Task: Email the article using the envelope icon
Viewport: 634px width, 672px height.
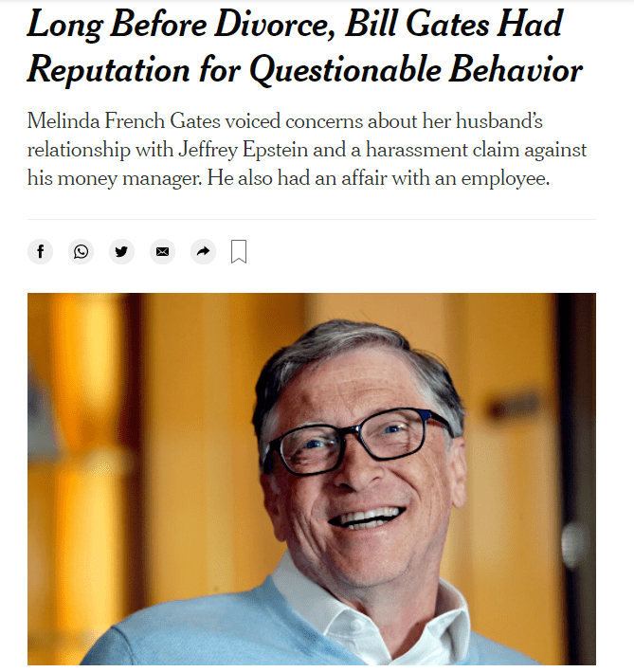Action: click(x=162, y=251)
